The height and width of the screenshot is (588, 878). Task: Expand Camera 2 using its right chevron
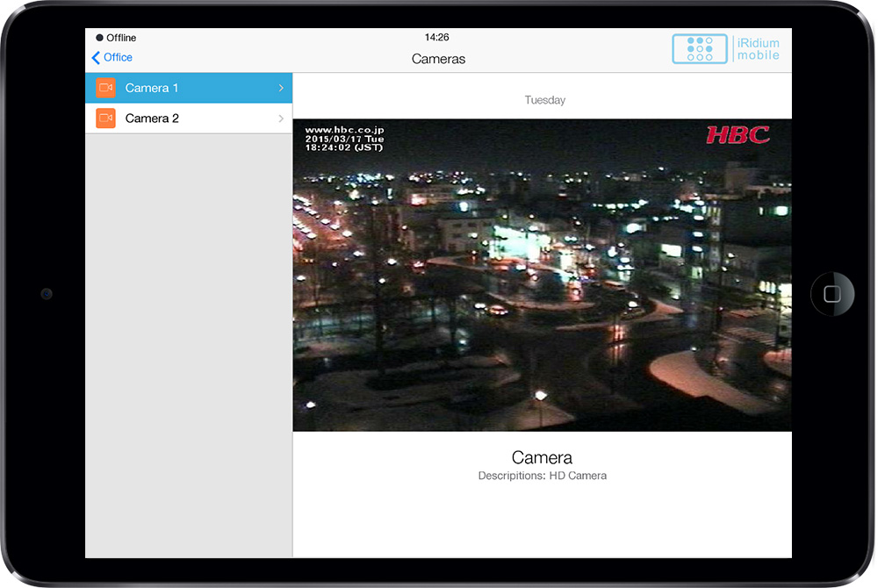coord(281,118)
